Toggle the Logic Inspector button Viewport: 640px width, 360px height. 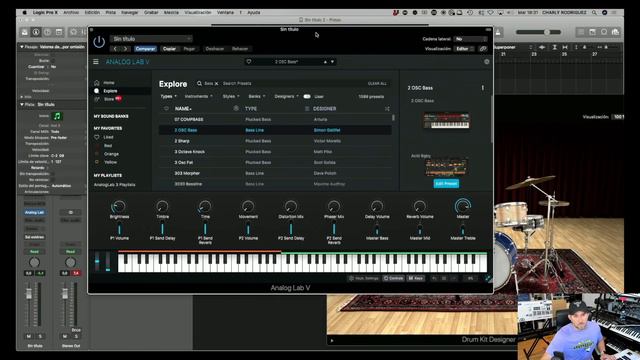tap(36, 32)
